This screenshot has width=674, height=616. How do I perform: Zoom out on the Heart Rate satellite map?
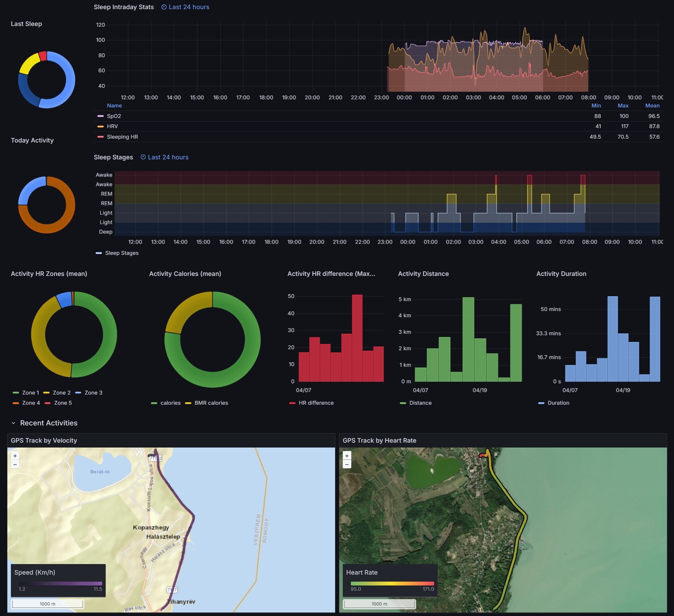[x=347, y=464]
